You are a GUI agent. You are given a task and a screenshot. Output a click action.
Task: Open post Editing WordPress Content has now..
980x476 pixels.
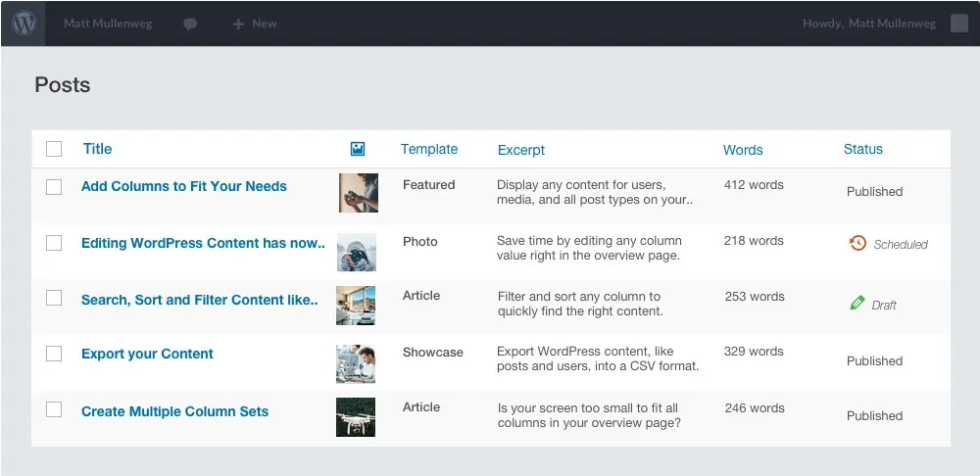point(202,243)
